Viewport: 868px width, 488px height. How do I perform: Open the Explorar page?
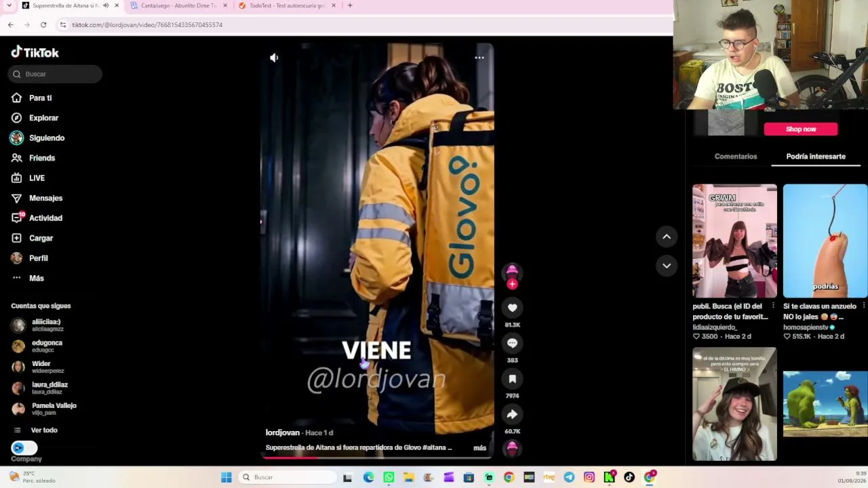click(35, 118)
